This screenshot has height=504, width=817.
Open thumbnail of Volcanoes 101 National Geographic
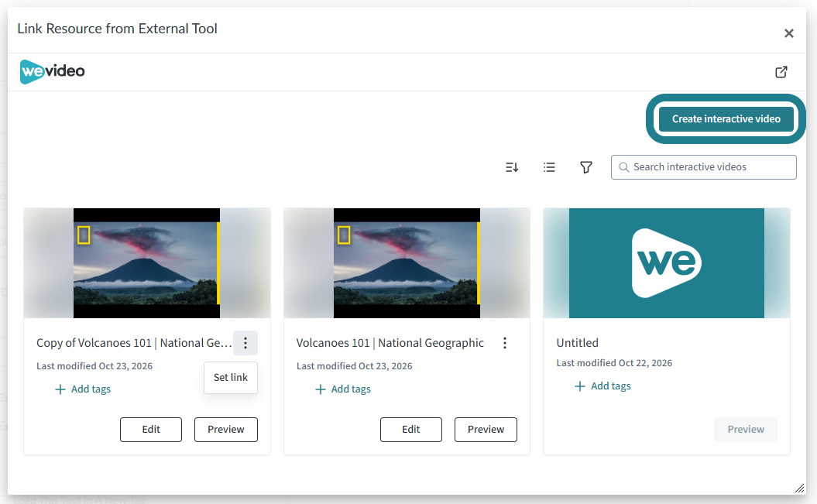tap(407, 263)
